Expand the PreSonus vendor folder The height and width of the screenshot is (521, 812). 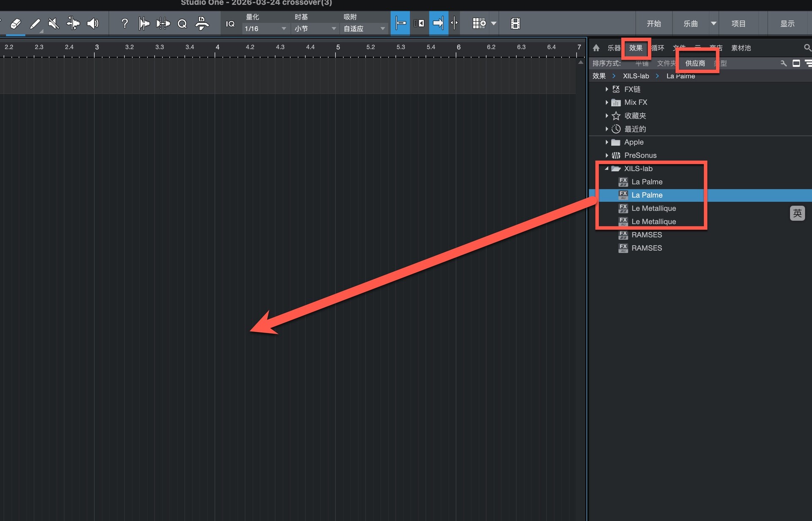607,155
